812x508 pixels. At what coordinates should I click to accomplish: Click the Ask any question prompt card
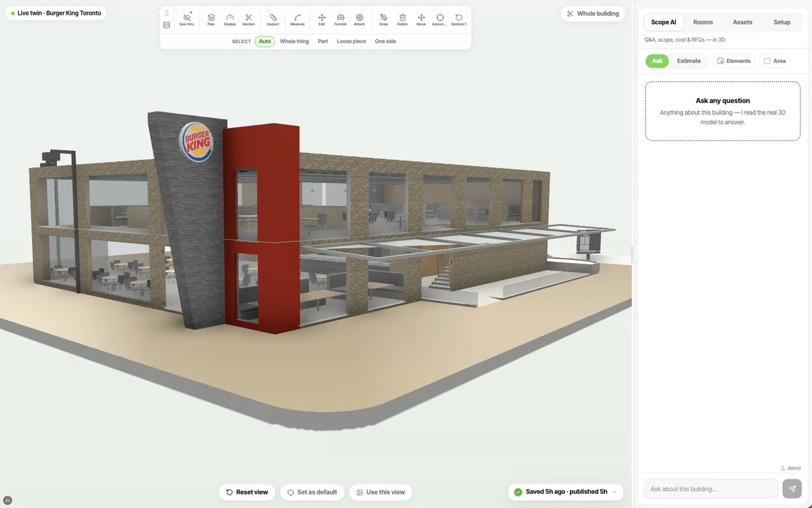click(723, 111)
